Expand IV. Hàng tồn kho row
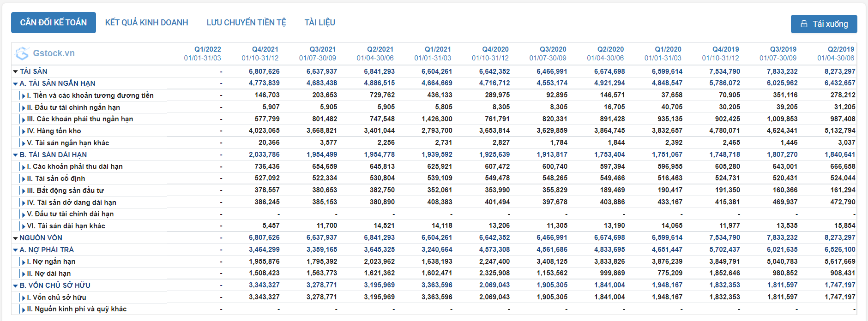Image resolution: width=868 pixels, height=321 pixels. [x=24, y=131]
